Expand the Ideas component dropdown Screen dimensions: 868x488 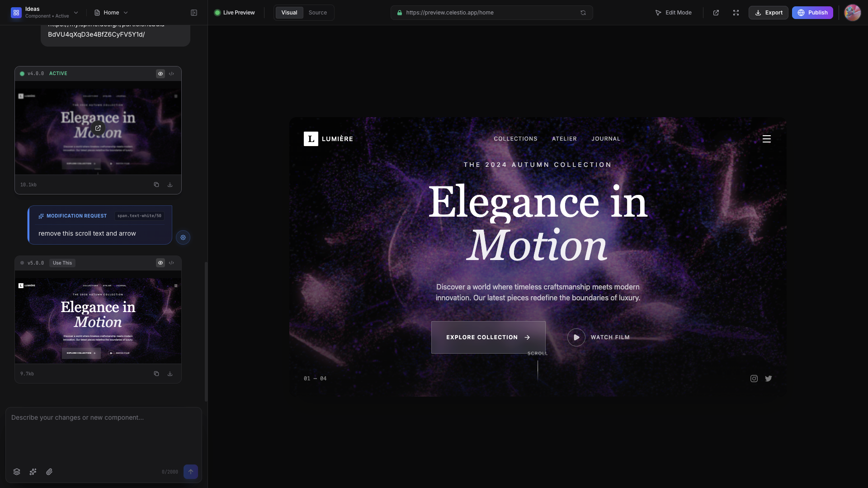coord(76,13)
